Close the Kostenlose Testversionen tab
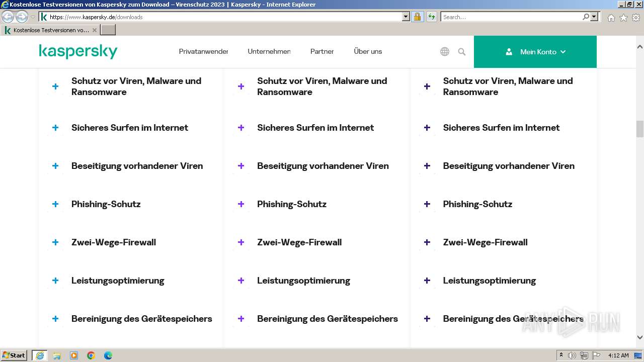Image resolution: width=644 pixels, height=362 pixels. point(95,30)
